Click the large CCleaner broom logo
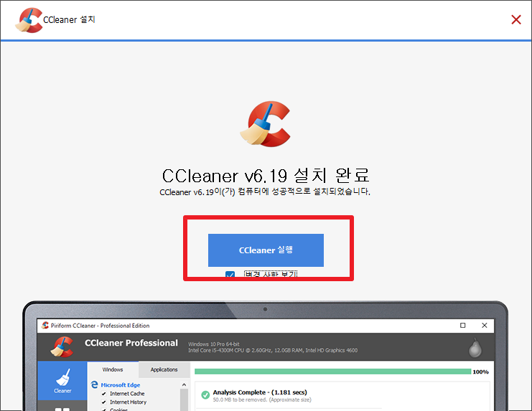Image resolution: width=532 pixels, height=411 pixels. point(266,124)
